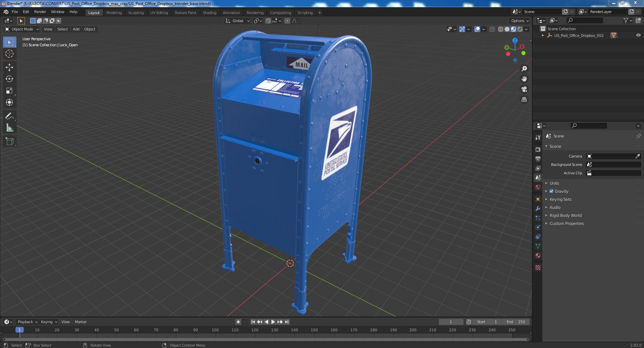Viewport: 644px width, 348px height.
Task: Open View Layer properties tab
Action: point(538,168)
